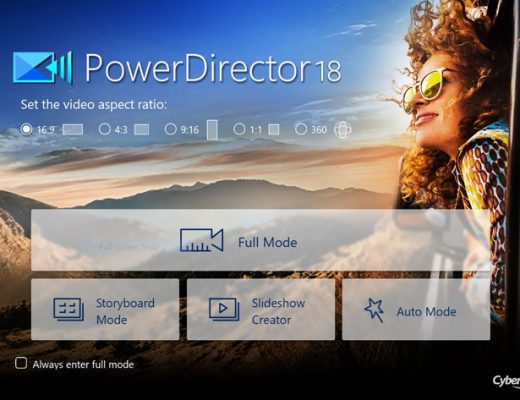
Task: Click the 360 ratio label text
Action: [319, 129]
